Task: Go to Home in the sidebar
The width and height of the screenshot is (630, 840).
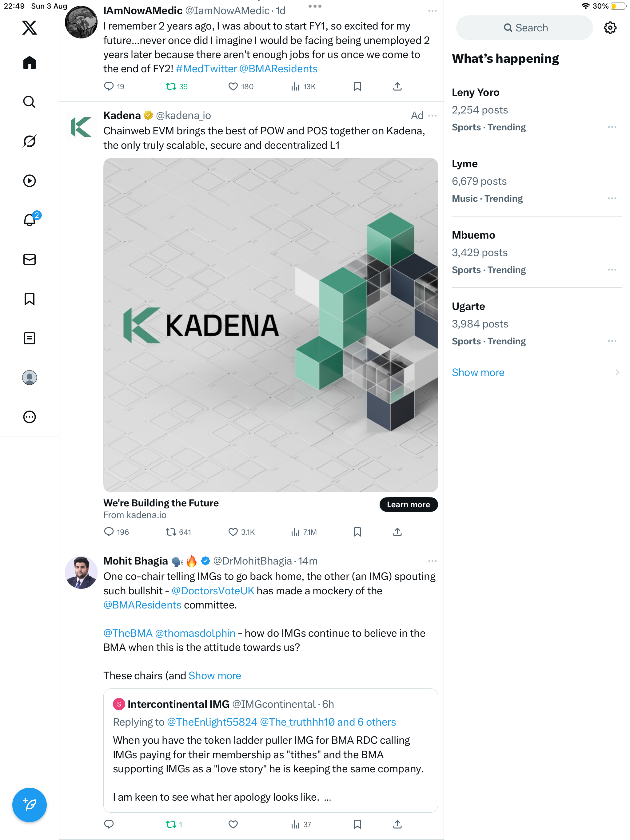Action: click(29, 63)
